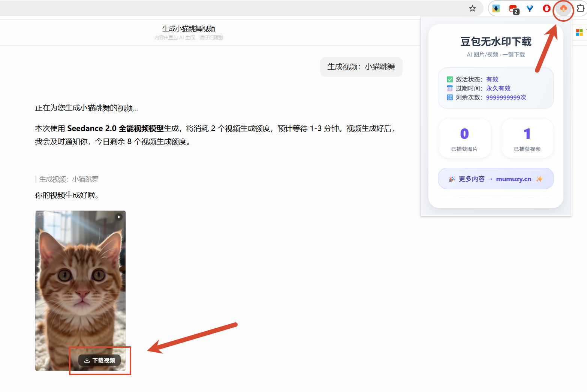This screenshot has height=392, width=587.
Task: Click the 内容由豆包 AI 生成 disclaimer text
Action: coord(189,37)
